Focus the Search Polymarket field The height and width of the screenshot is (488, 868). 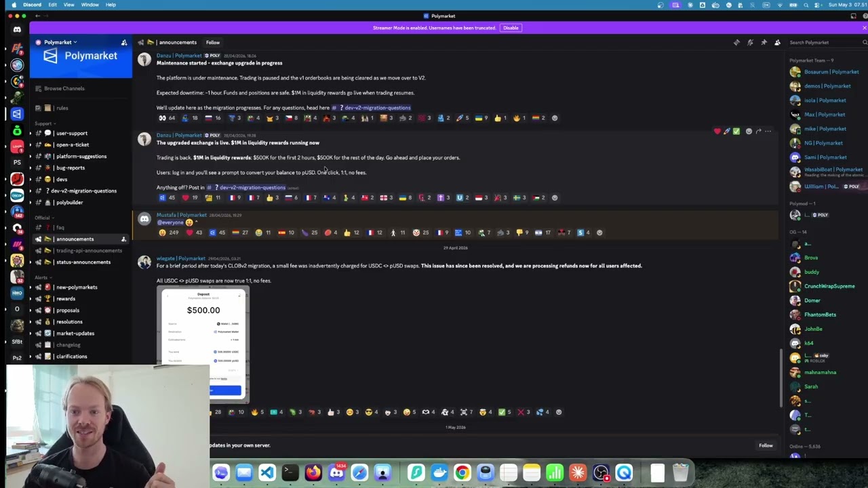click(x=827, y=42)
